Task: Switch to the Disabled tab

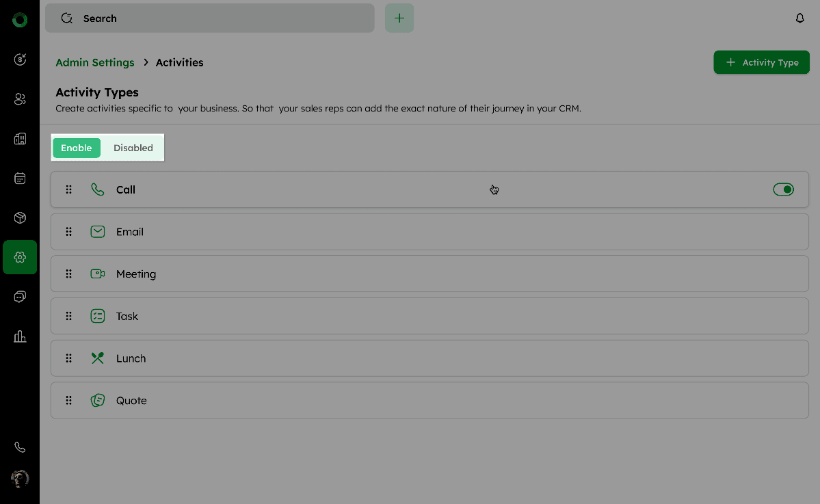Action: [133, 148]
